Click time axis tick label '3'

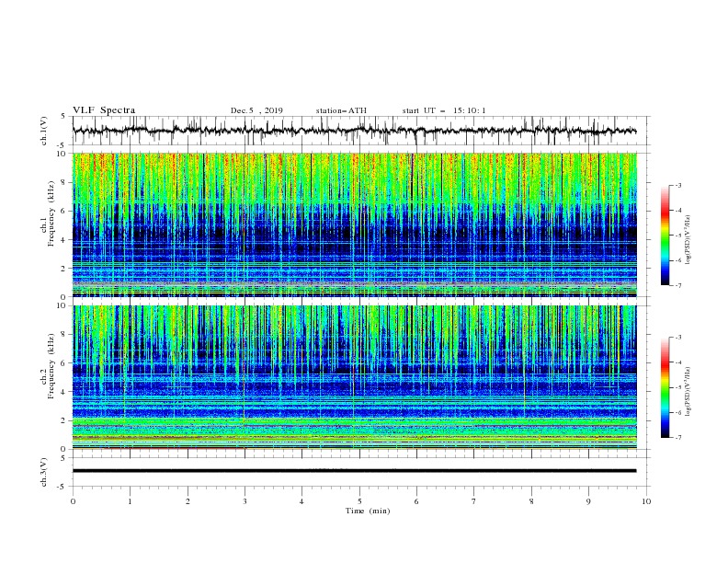pos(245,501)
